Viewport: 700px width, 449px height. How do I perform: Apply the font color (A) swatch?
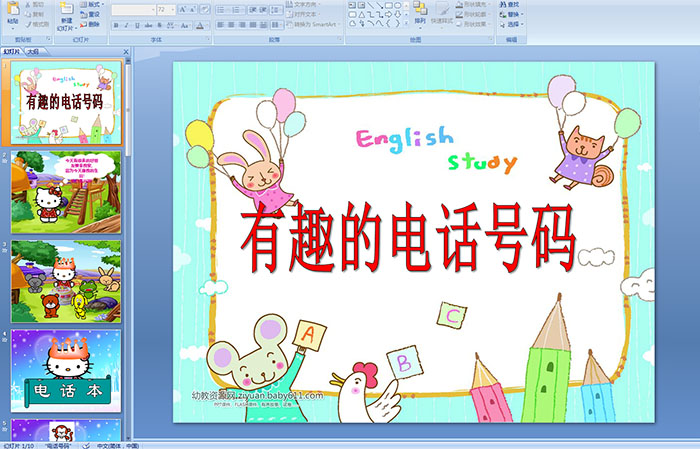[200, 25]
